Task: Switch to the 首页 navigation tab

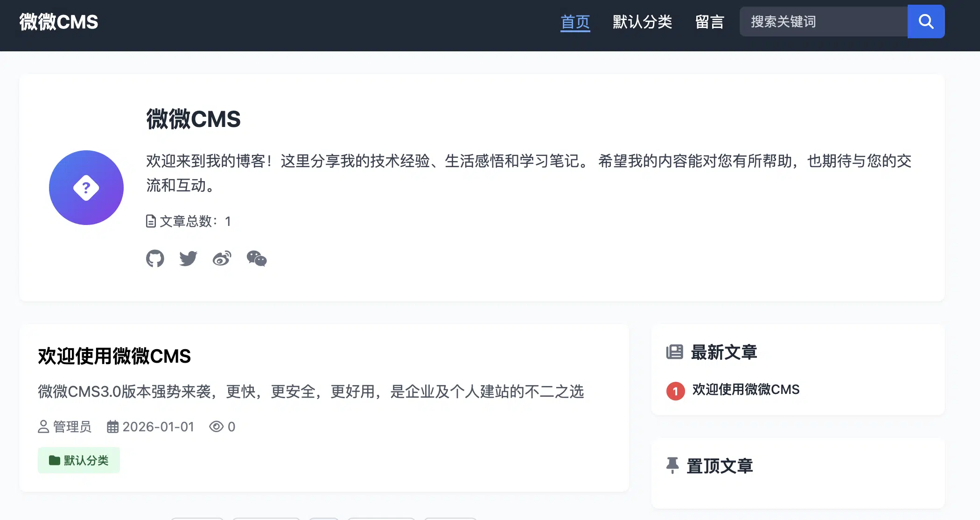Action: [x=575, y=22]
